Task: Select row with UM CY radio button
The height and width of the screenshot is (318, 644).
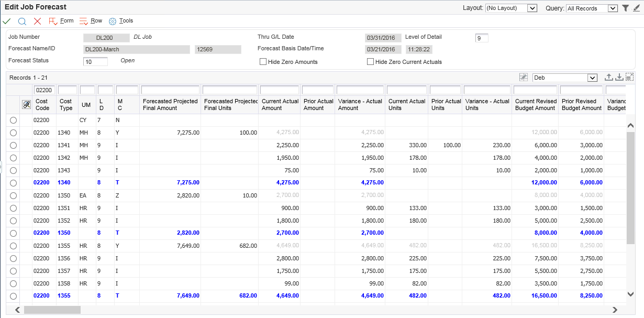Action: point(13,120)
